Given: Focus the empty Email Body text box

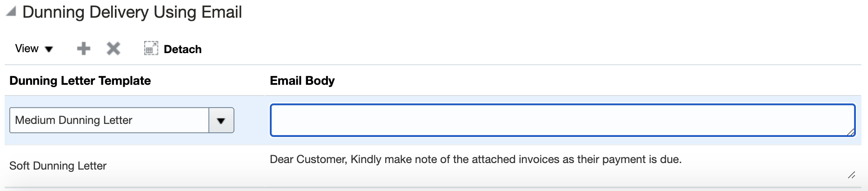Looking at the screenshot, I should [558, 120].
